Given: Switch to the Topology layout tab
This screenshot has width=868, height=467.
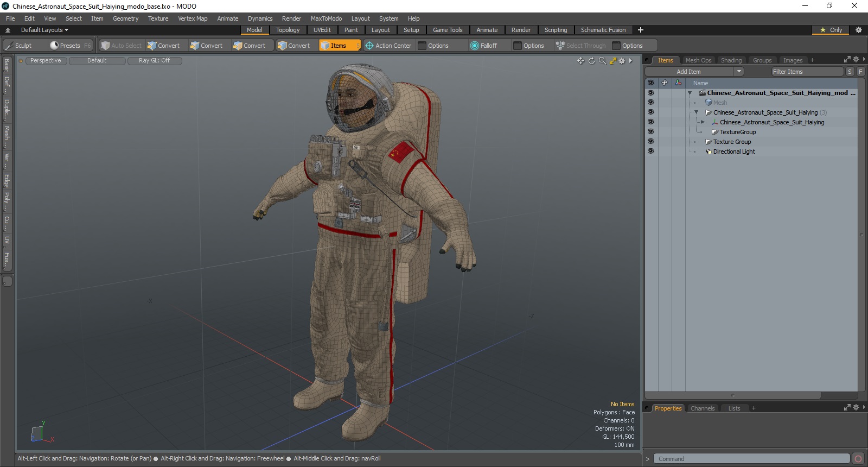Looking at the screenshot, I should click(x=288, y=30).
